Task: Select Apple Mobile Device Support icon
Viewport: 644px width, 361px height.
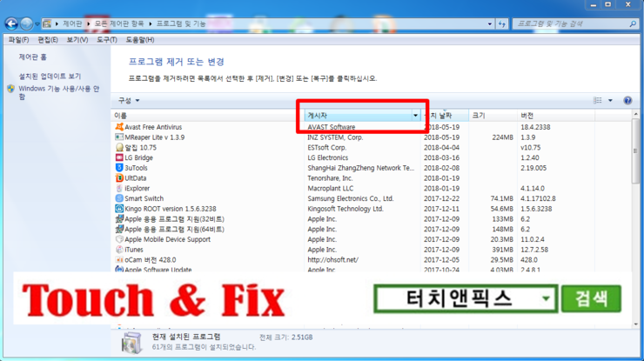Action: point(119,239)
